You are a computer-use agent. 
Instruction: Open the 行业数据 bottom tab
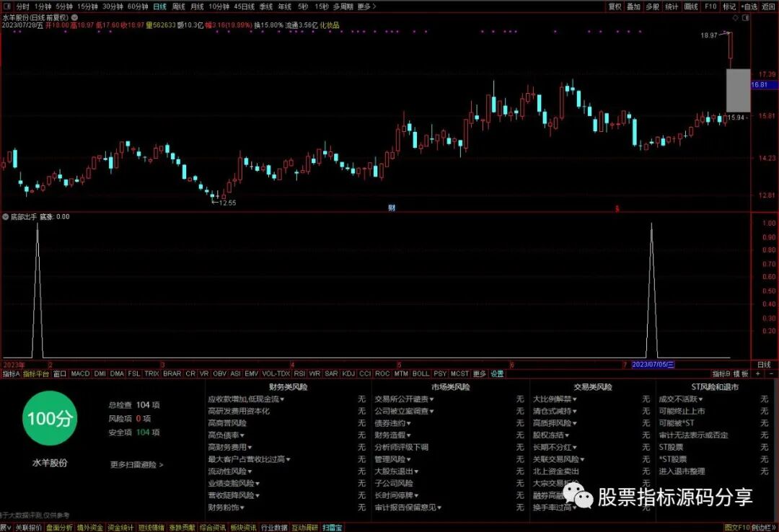[x=274, y=528]
